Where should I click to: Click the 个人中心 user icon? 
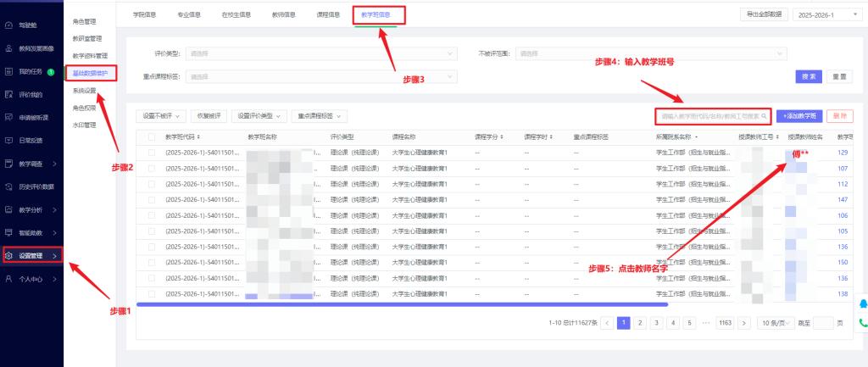(x=8, y=278)
